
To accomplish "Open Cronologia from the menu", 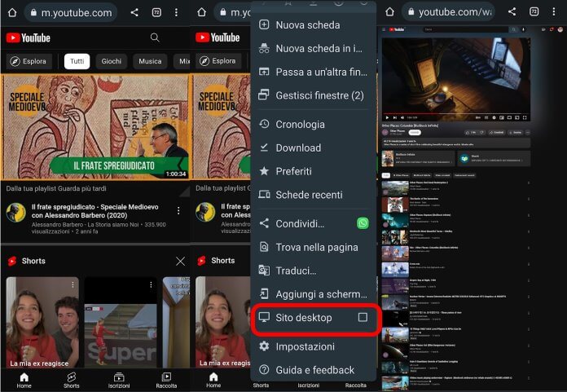I will pyautogui.click(x=314, y=125).
